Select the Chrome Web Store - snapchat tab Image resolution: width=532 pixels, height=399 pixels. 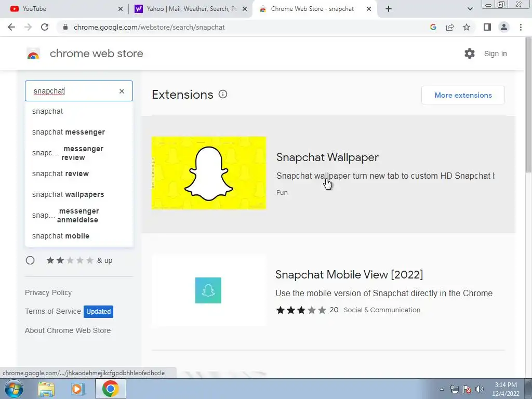click(315, 9)
